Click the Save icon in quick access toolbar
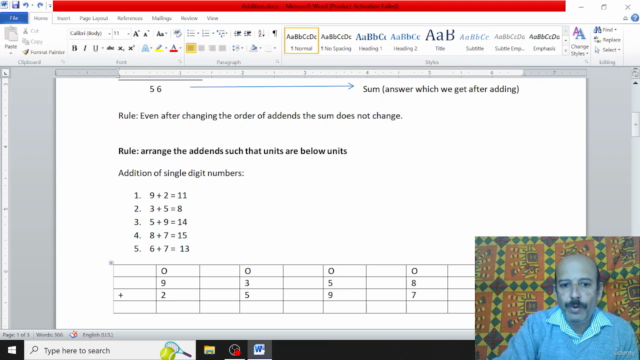Image resolution: width=640 pixels, height=360 pixels. (x=16, y=5)
